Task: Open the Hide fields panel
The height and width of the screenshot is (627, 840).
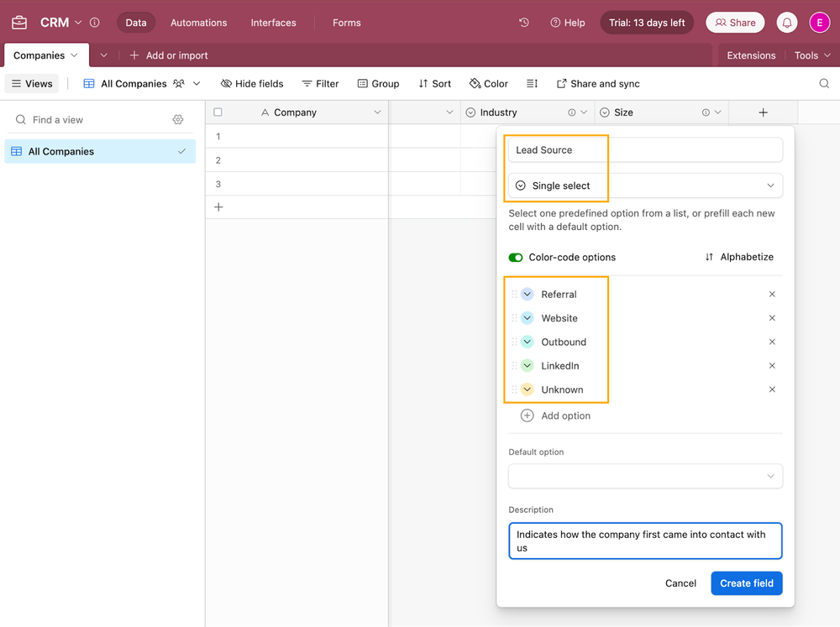Action: 251,83
